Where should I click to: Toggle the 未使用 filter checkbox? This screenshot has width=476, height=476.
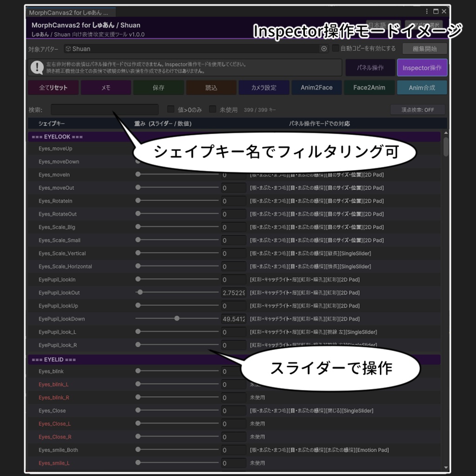212,109
